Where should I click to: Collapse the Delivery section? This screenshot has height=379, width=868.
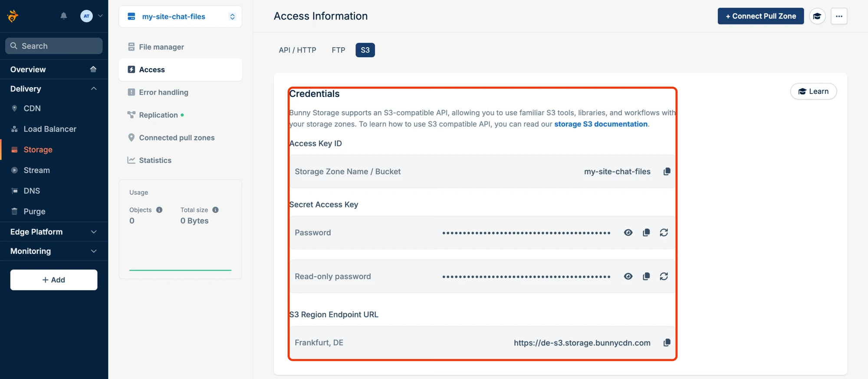pos(93,89)
